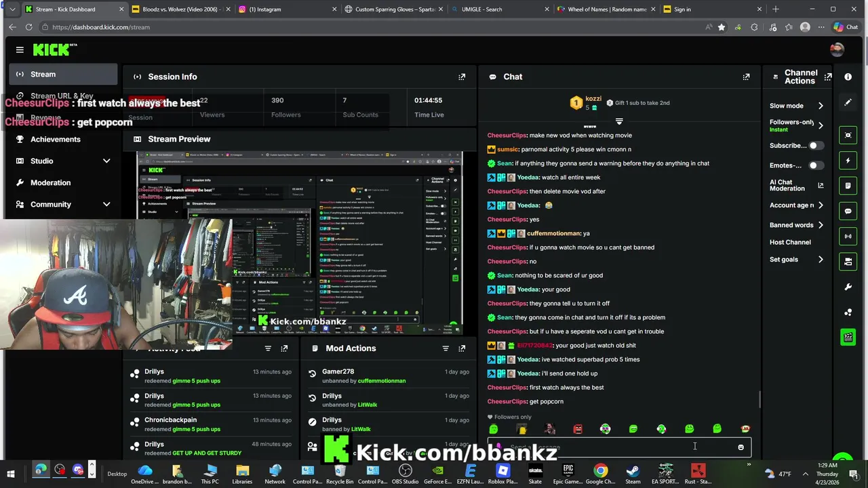The image size is (868, 488).
Task: Click Host Channel action
Action: pyautogui.click(x=790, y=242)
